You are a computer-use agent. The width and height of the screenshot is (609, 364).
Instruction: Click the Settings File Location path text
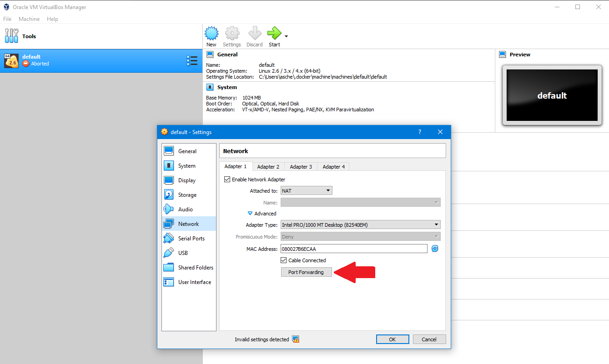[323, 77]
